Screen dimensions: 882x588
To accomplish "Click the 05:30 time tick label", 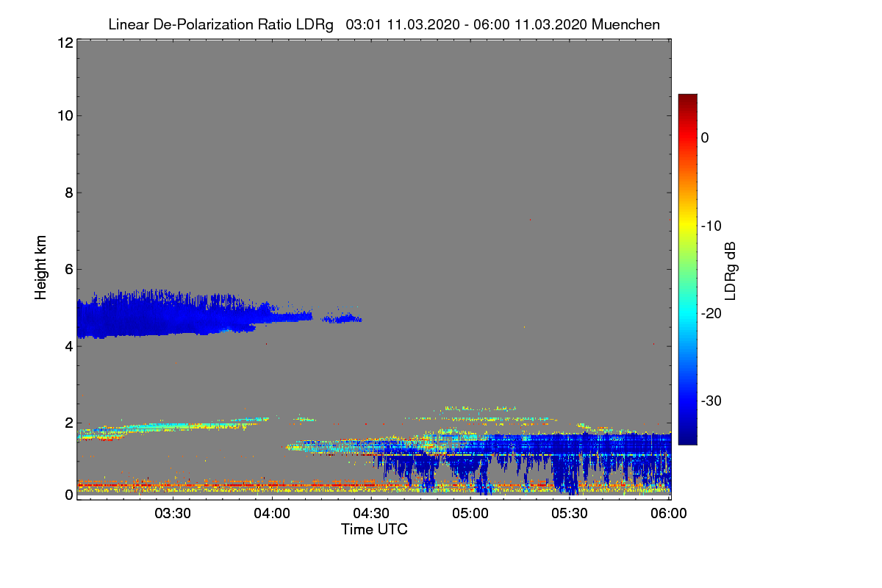I will click(x=570, y=513).
